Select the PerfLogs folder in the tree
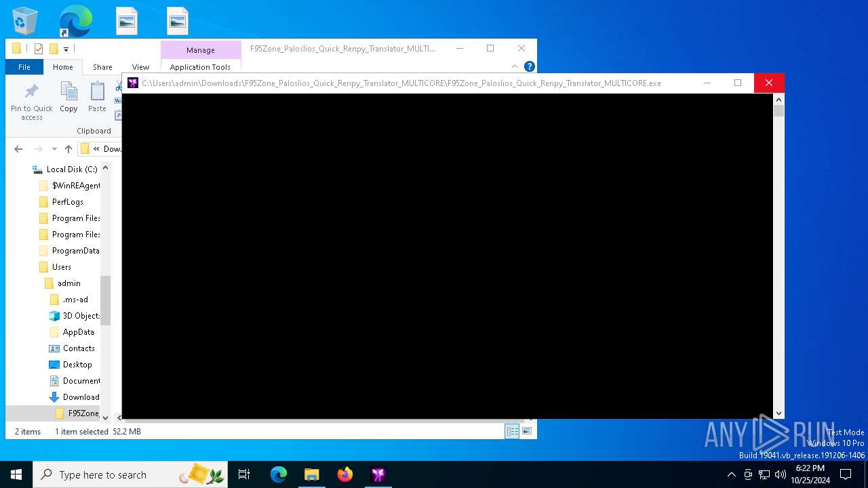The width and height of the screenshot is (868, 488). [x=68, y=202]
